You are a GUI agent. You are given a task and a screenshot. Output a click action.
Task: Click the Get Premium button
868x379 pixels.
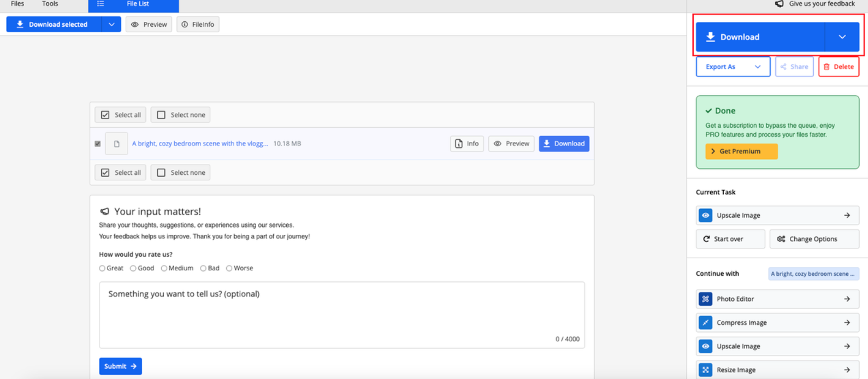click(x=741, y=151)
